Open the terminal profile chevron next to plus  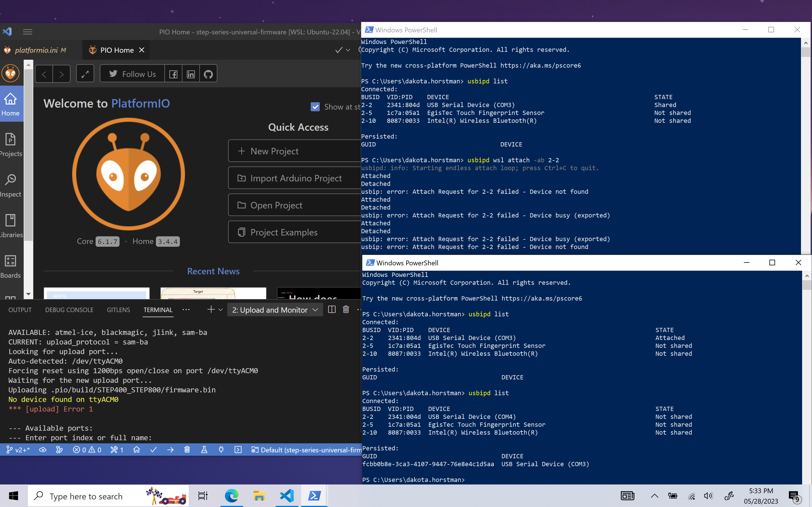[x=220, y=310]
